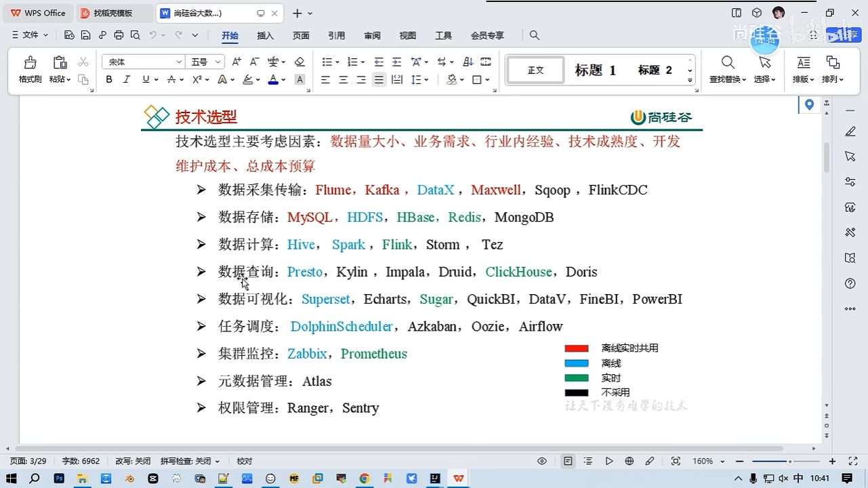Align text left
Viewport: 868px width, 488px height.
point(325,80)
